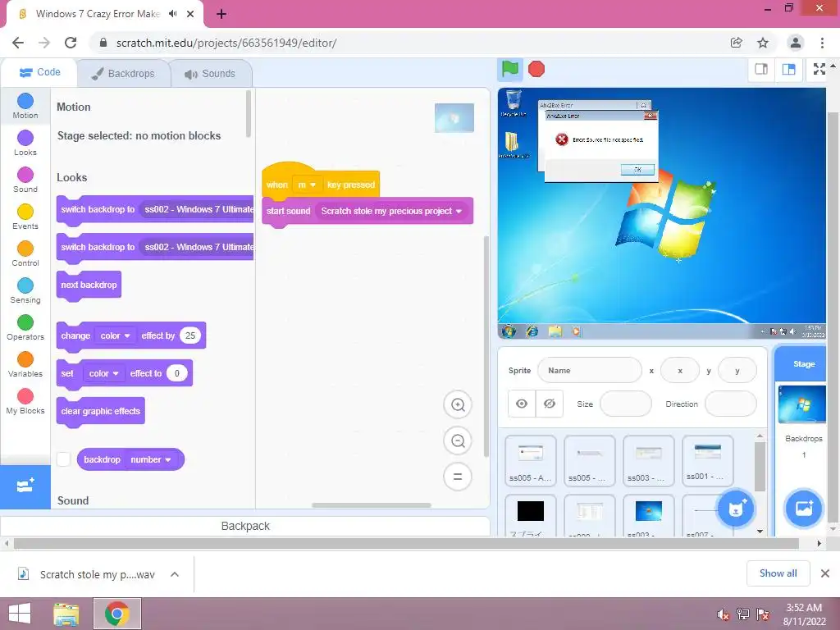This screenshot has height=630, width=840.
Task: Open the Add Extension button
Action: 25,486
